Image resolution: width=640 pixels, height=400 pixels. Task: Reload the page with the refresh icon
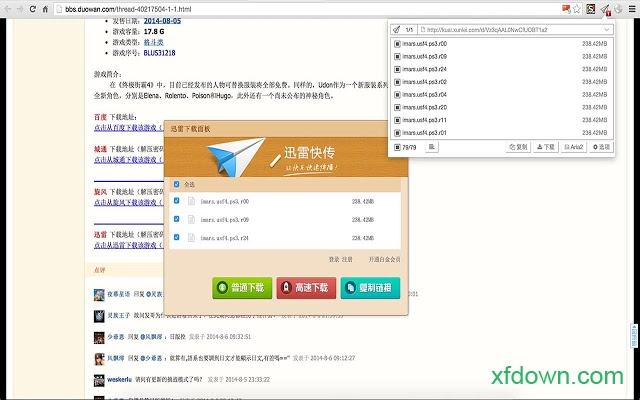click(x=33, y=9)
